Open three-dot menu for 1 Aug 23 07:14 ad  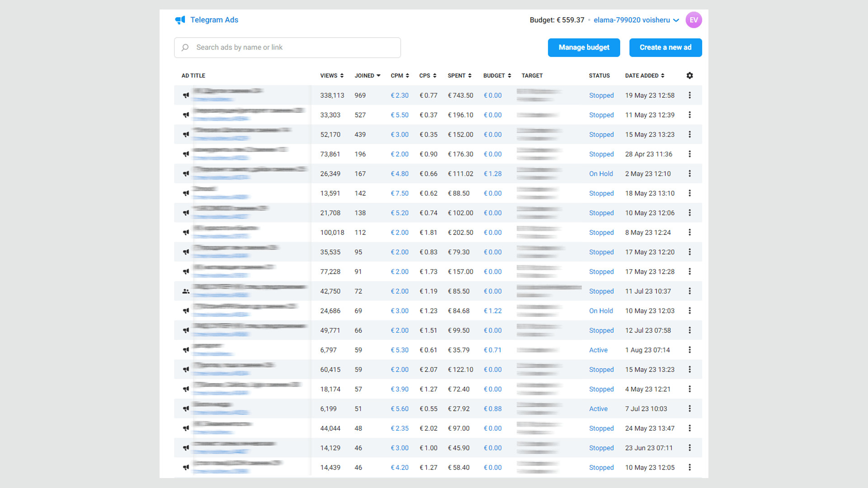(689, 350)
